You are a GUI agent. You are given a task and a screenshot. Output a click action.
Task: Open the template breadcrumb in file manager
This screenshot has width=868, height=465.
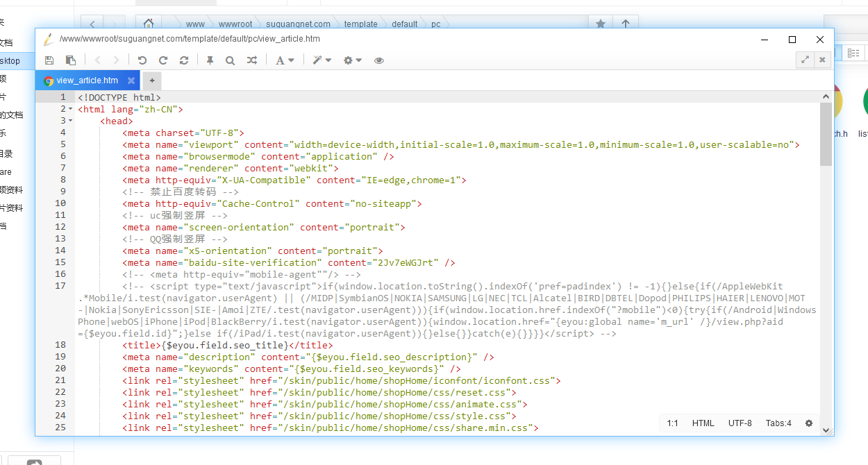(x=361, y=24)
